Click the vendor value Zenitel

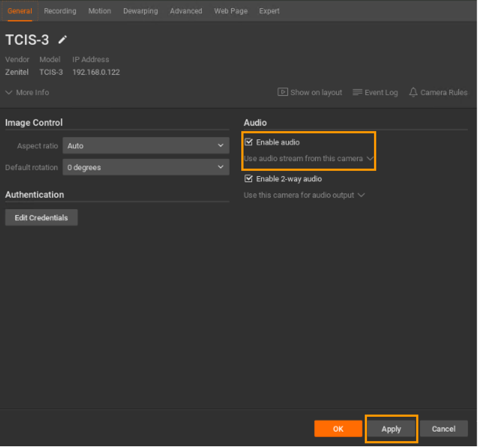[17, 72]
